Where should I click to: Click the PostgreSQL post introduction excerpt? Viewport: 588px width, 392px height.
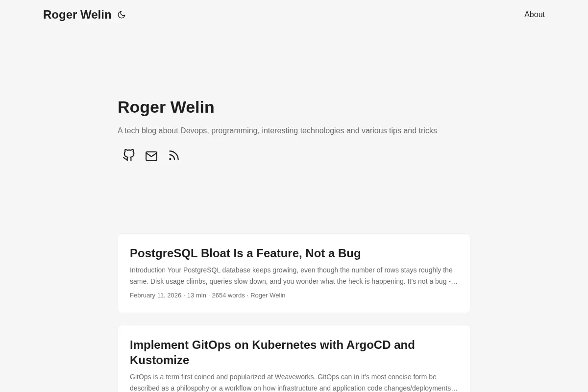point(294,276)
